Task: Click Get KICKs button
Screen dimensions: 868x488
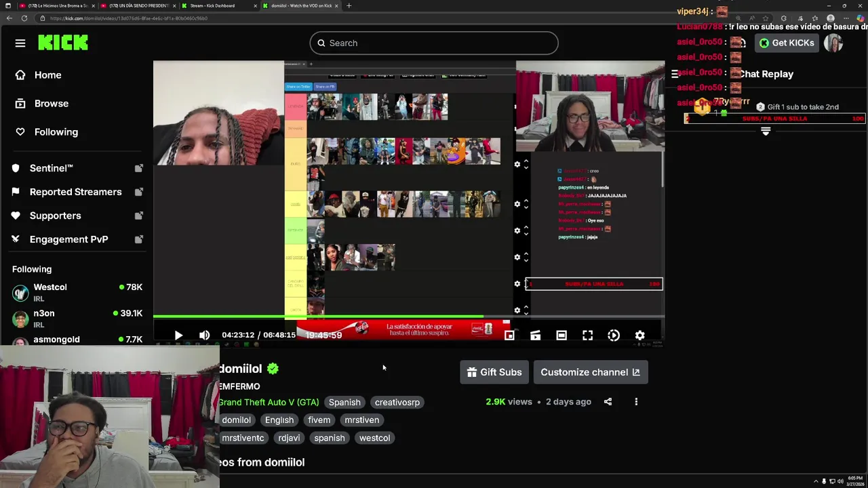Action: coord(787,43)
